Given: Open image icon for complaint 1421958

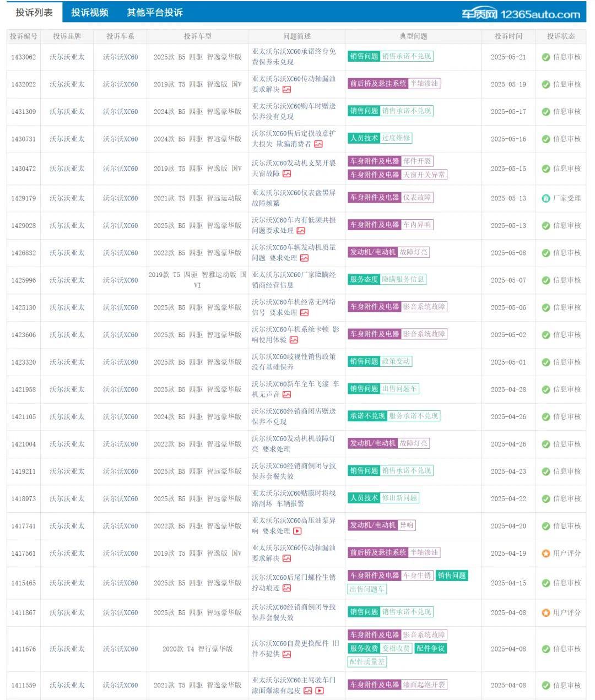Looking at the screenshot, I should click(286, 394).
